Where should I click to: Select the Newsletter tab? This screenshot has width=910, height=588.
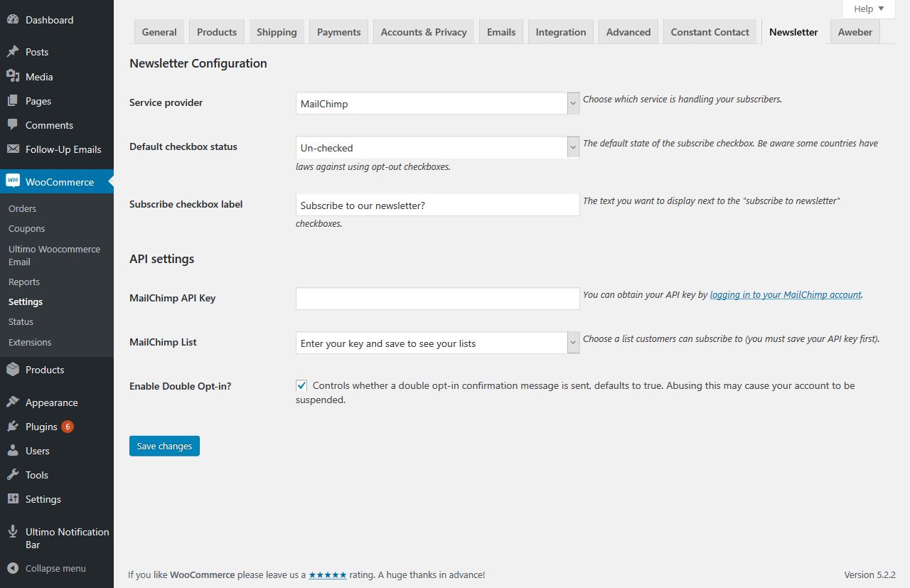click(x=793, y=32)
